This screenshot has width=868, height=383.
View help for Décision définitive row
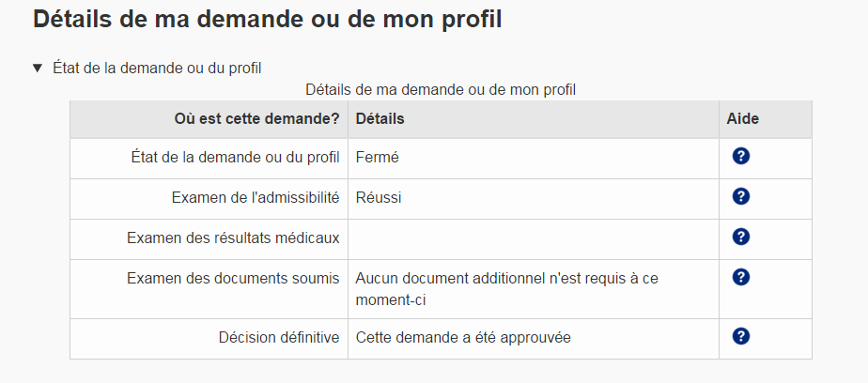tap(740, 336)
